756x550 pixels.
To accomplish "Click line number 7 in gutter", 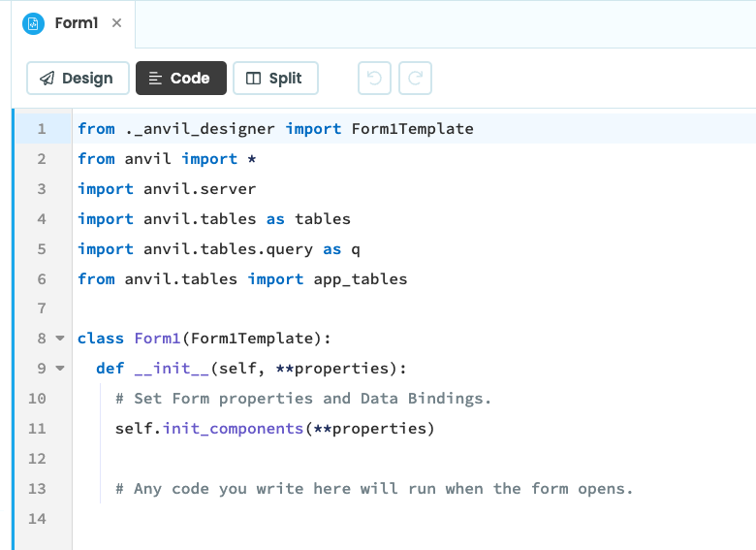I will click(x=42, y=308).
